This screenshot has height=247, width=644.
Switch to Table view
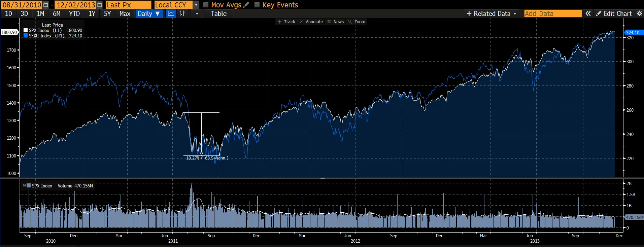point(218,13)
